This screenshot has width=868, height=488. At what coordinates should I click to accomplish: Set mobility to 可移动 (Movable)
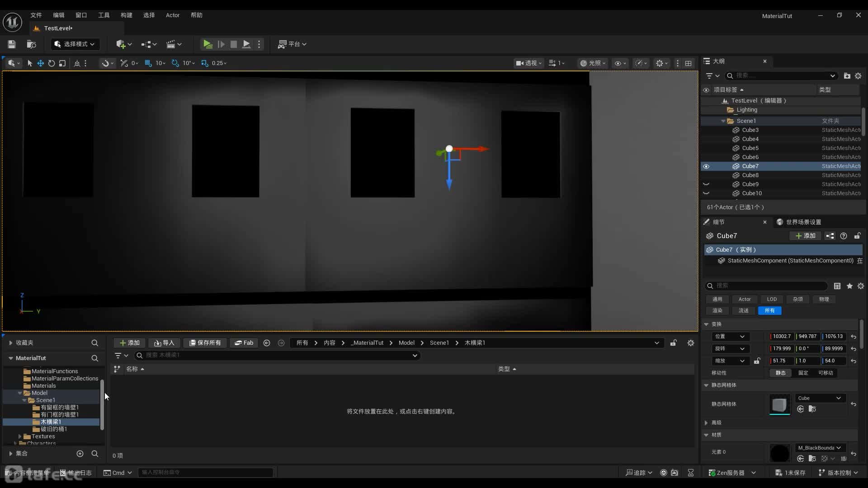pyautogui.click(x=826, y=373)
